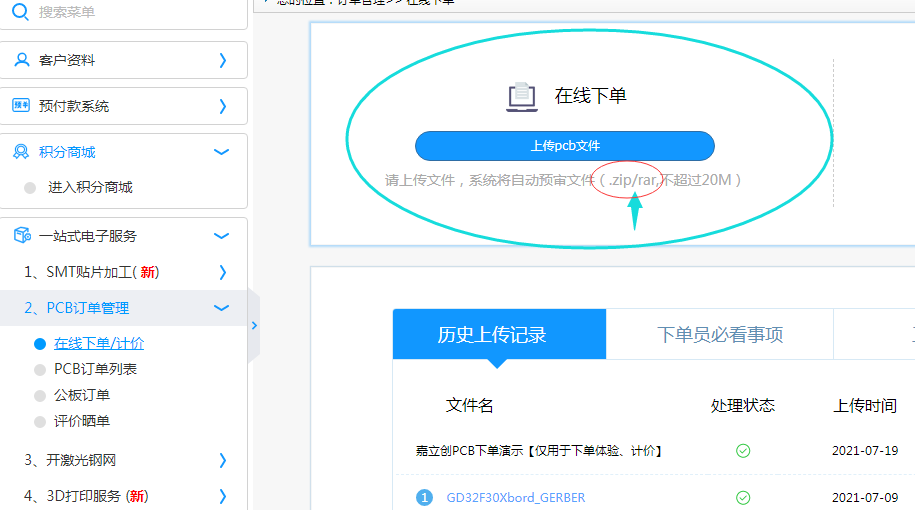
Task: Select PCB订单列表 in sidebar
Action: (x=95, y=369)
